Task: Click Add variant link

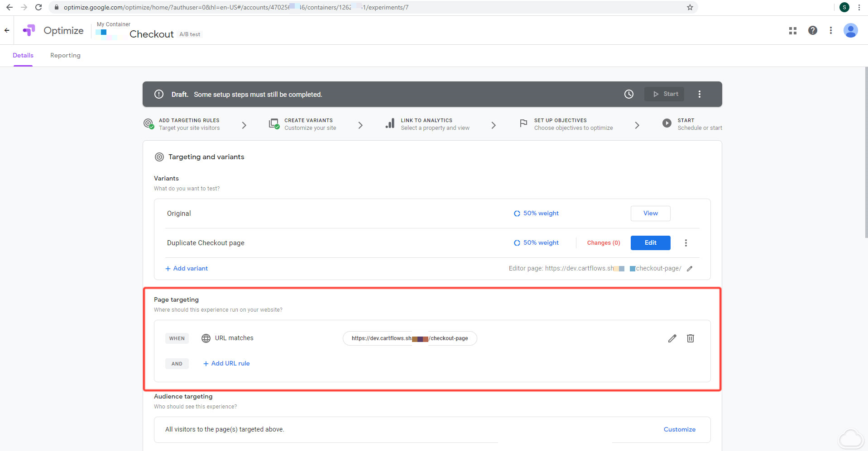Action: 187,269
